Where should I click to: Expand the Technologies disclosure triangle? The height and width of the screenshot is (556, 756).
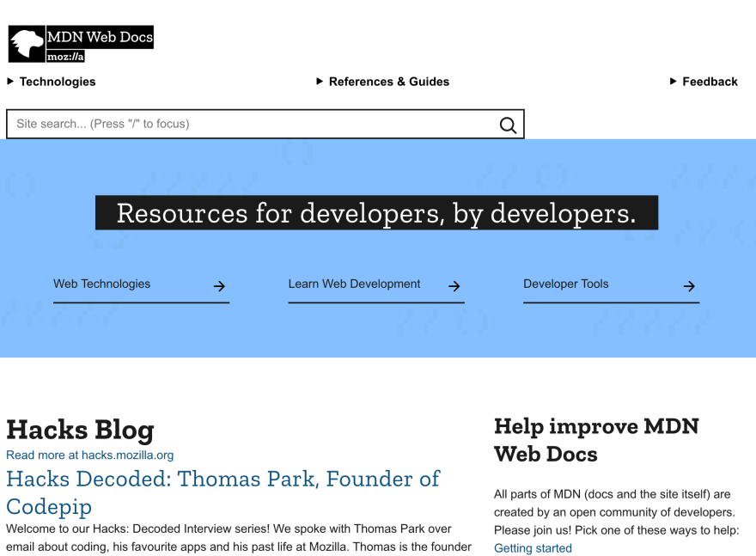point(10,82)
